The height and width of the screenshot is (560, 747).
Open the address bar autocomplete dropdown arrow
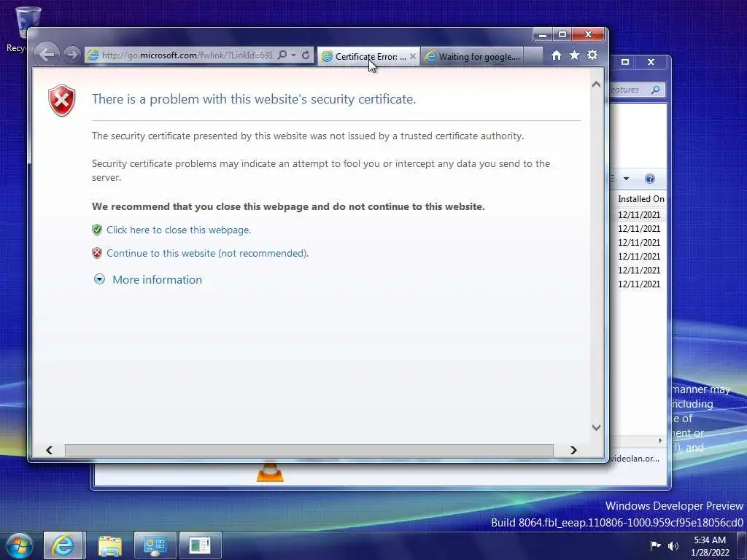pos(293,55)
